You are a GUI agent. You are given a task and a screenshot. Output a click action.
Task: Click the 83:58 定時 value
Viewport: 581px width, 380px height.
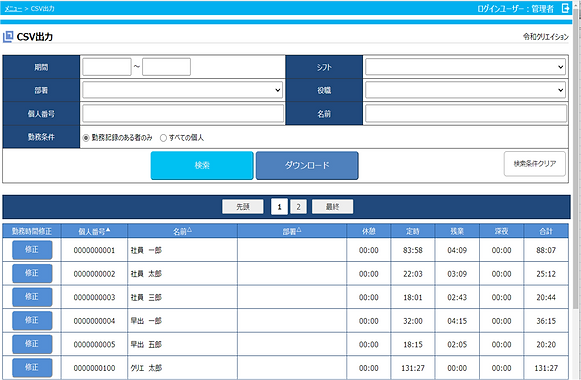point(413,250)
